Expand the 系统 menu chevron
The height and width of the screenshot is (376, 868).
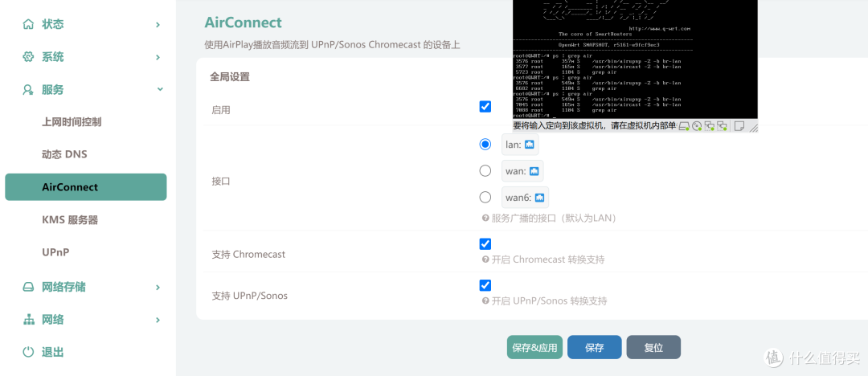(158, 58)
